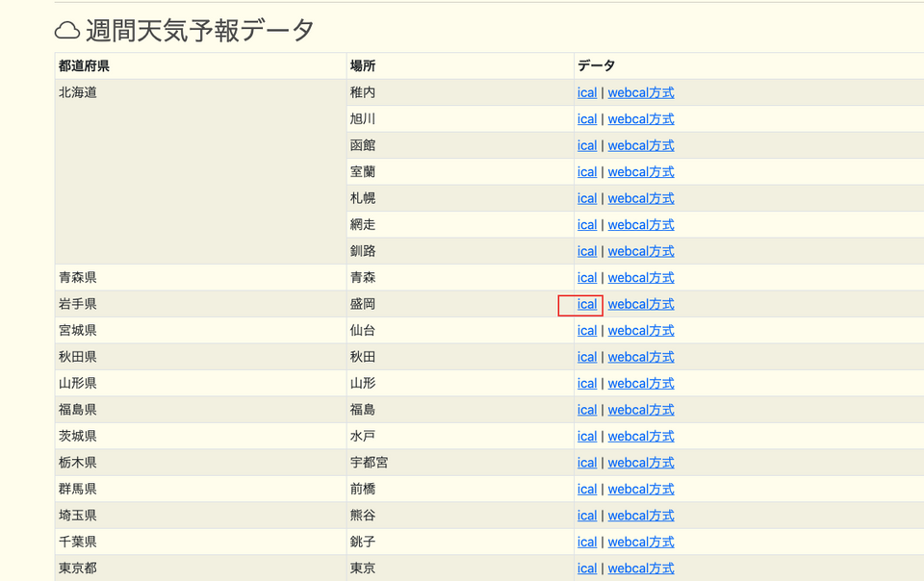Open the webcal方式 link for 釧路

point(641,251)
